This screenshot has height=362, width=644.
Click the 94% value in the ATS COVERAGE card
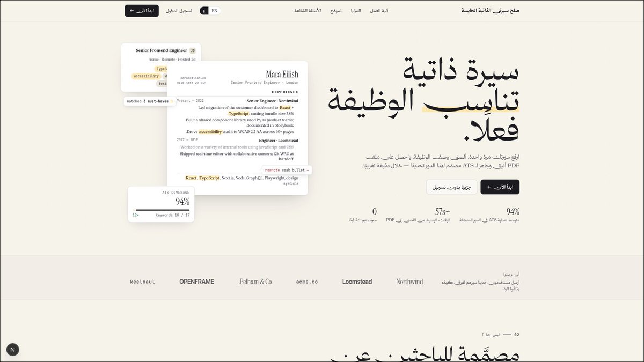point(182,202)
